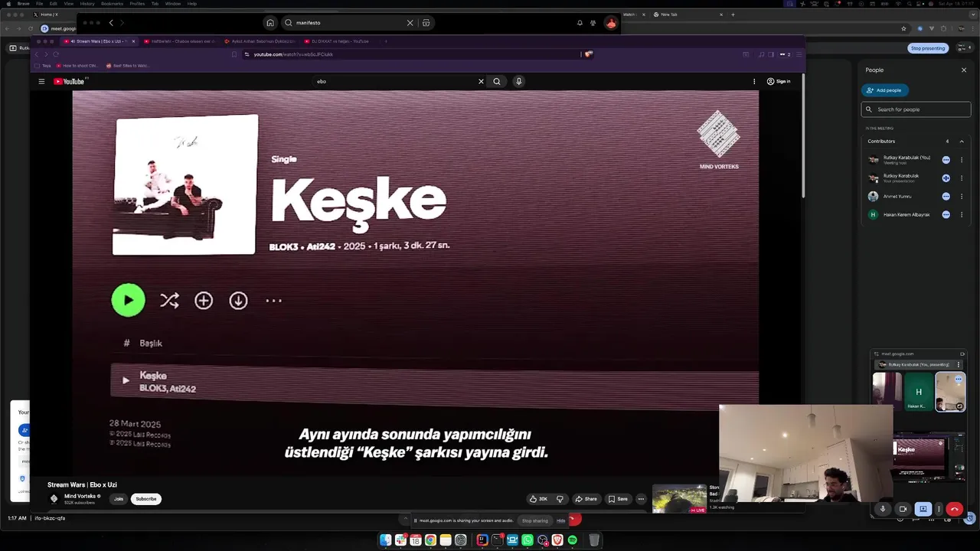The height and width of the screenshot is (551, 980).
Task: Click the blue dots indicator for Ahmet Yumru
Action: tap(946, 197)
